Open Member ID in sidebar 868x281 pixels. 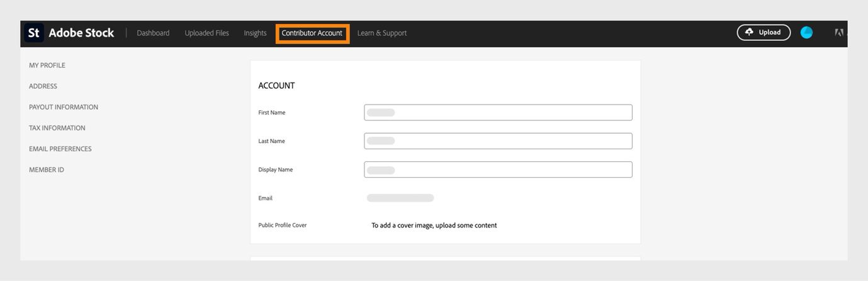tap(47, 169)
